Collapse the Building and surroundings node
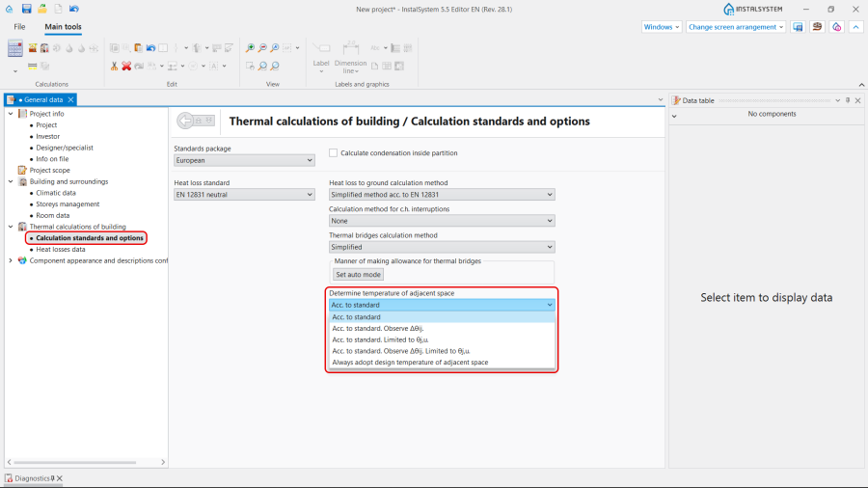Image resolution: width=868 pixels, height=488 pixels. [x=11, y=181]
